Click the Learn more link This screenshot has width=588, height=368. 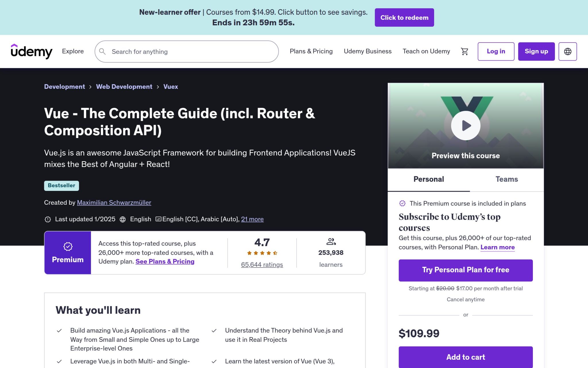pyautogui.click(x=498, y=247)
